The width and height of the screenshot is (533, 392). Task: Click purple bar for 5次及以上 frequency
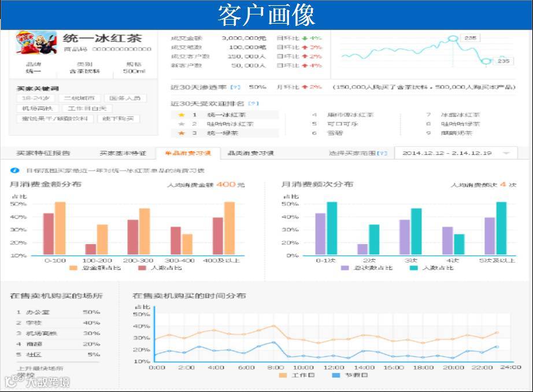point(490,236)
